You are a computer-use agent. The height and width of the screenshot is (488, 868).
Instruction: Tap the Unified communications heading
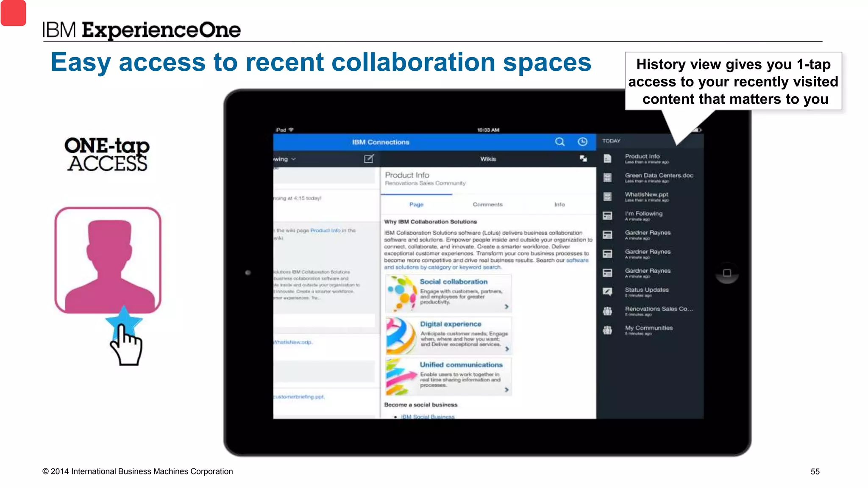(461, 364)
